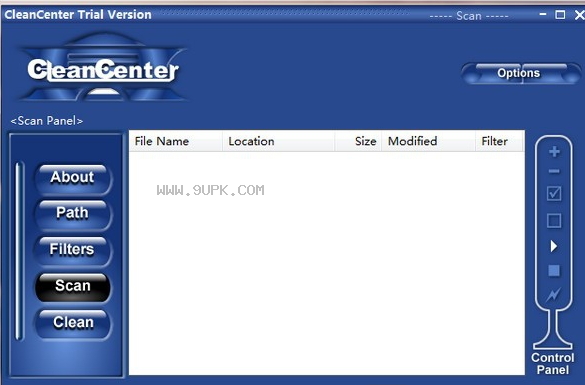This screenshot has width=585, height=385.
Task: Sort by the File Name column header
Action: pyautogui.click(x=176, y=141)
